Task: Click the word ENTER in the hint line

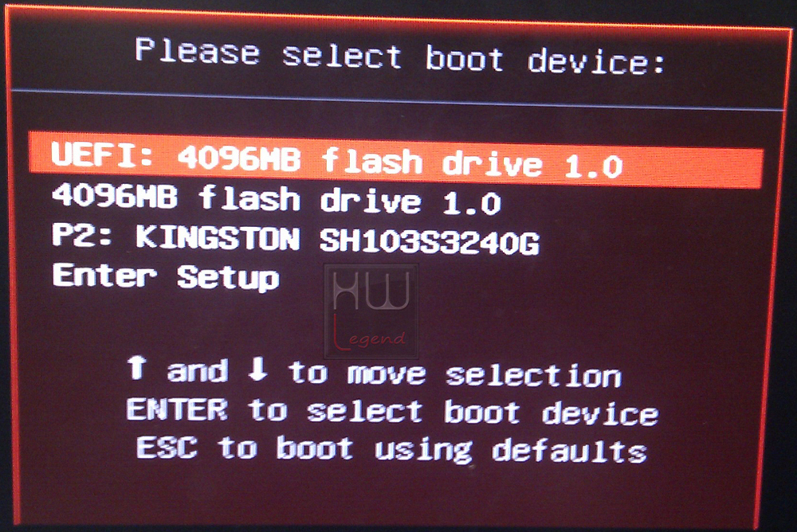Action: pyautogui.click(x=177, y=409)
